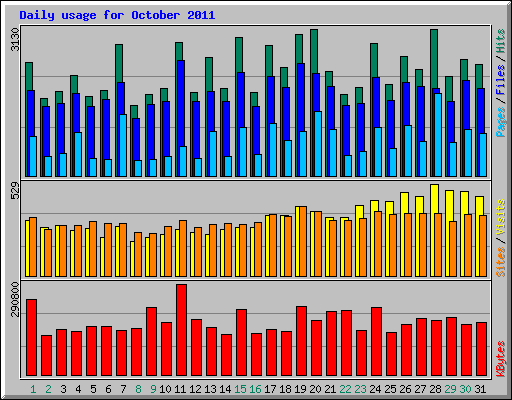Click day 28 on the x-axis

(435, 389)
